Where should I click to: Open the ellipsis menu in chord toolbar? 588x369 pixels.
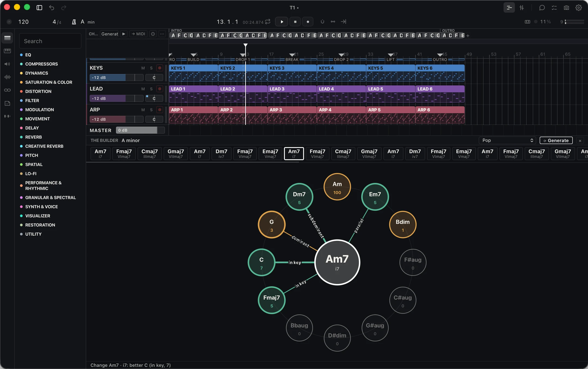coord(162,34)
